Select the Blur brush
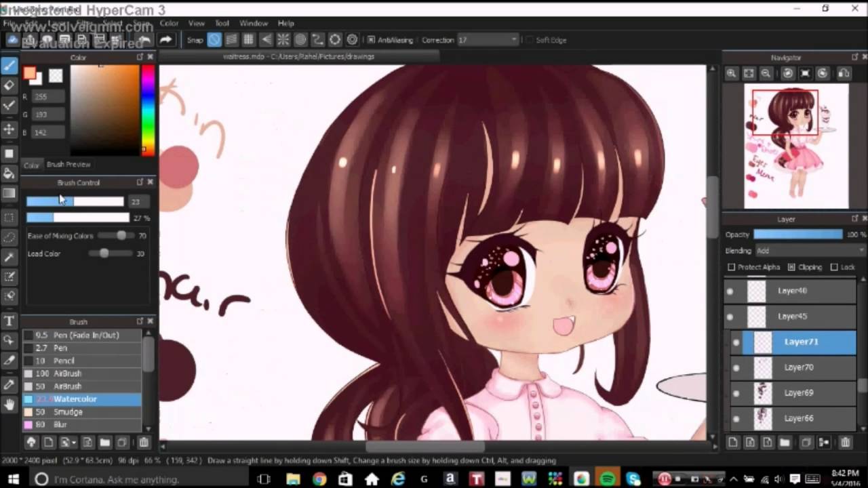 [81, 425]
